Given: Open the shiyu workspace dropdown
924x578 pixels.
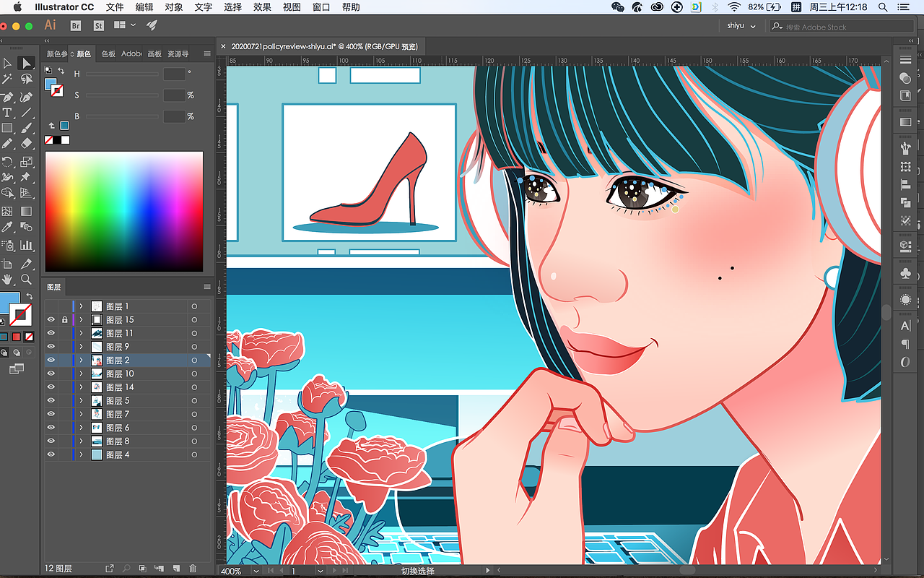Looking at the screenshot, I should (x=741, y=26).
